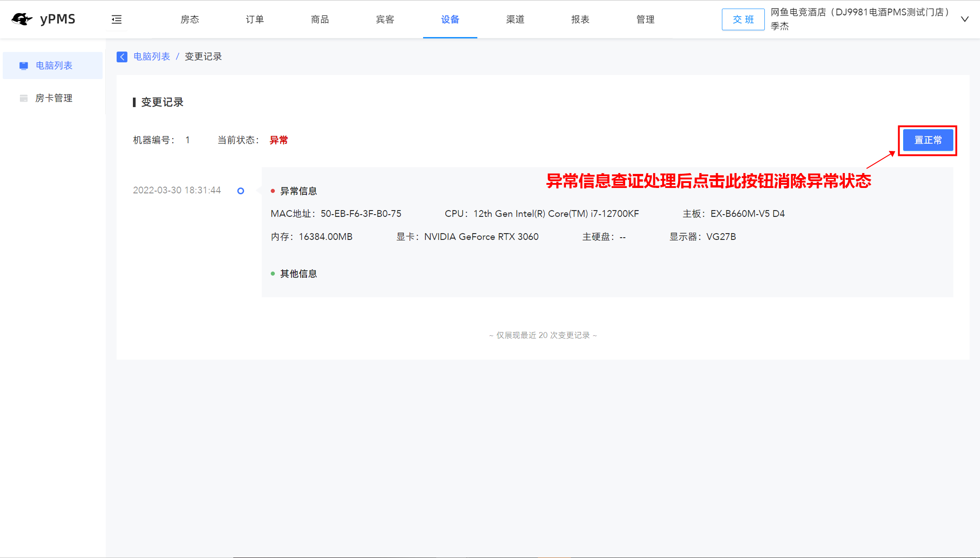
Task: Click the 仅展现最近 20 次变更记录 note
Action: click(x=543, y=335)
